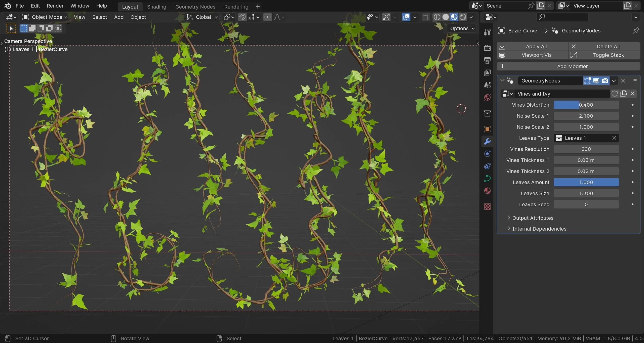Select the Render Properties tab

pyautogui.click(x=488, y=48)
